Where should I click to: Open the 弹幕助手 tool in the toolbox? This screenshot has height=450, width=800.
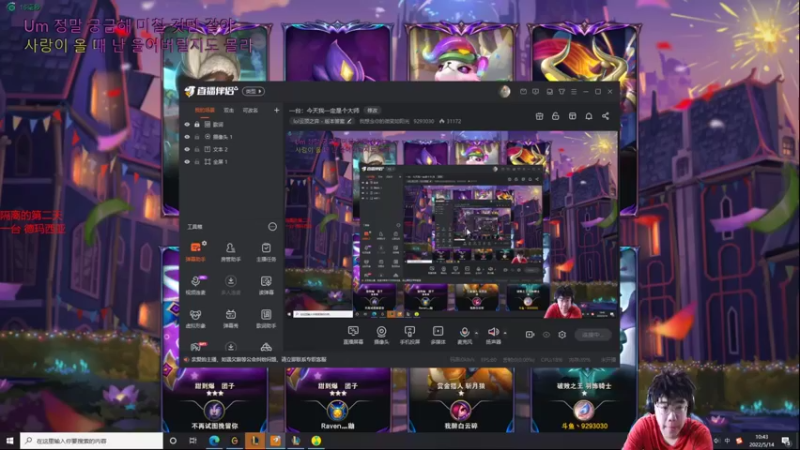pos(195,252)
